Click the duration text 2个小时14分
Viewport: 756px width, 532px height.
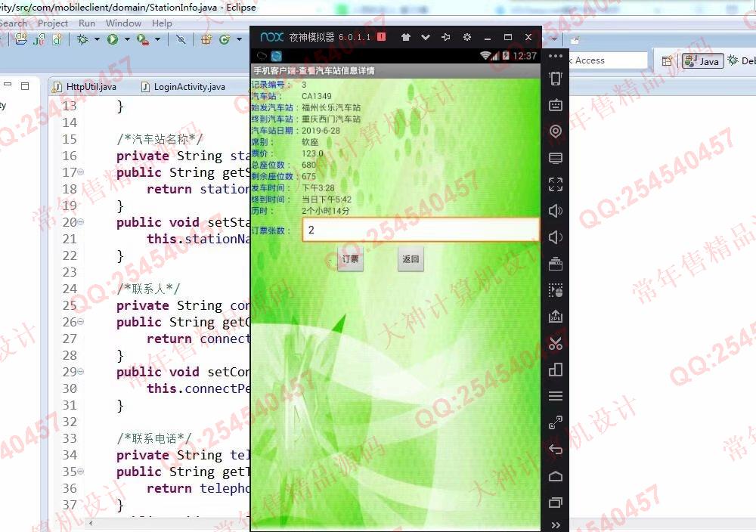pyautogui.click(x=326, y=211)
